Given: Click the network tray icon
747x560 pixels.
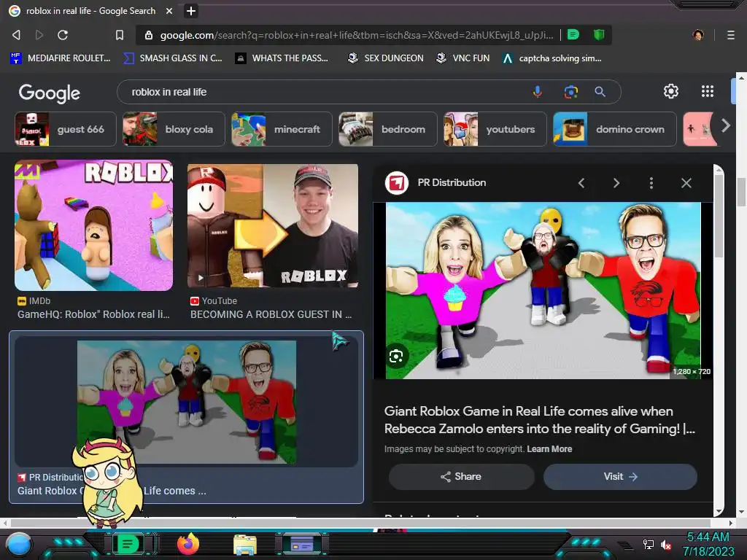Looking at the screenshot, I should (x=648, y=544).
